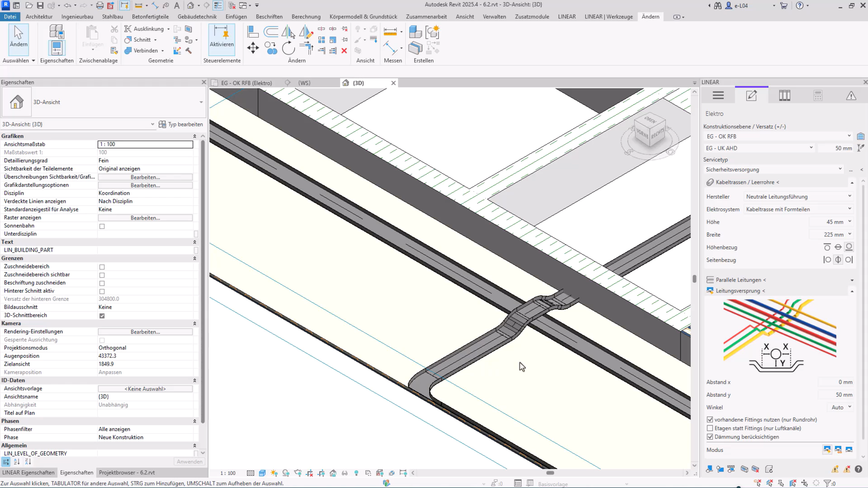
Task: Open the LINEAR panel hamburger menu icon
Action: pos(718,96)
